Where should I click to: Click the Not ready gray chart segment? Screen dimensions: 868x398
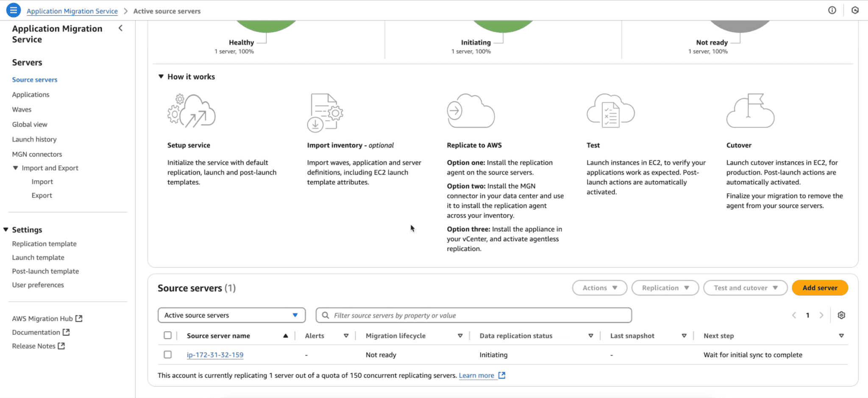[x=740, y=25]
